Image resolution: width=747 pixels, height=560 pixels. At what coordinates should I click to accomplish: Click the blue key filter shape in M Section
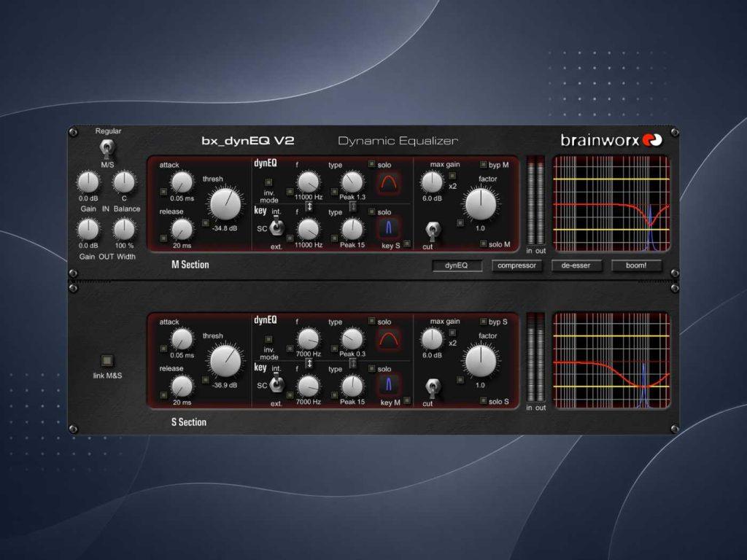pos(389,228)
